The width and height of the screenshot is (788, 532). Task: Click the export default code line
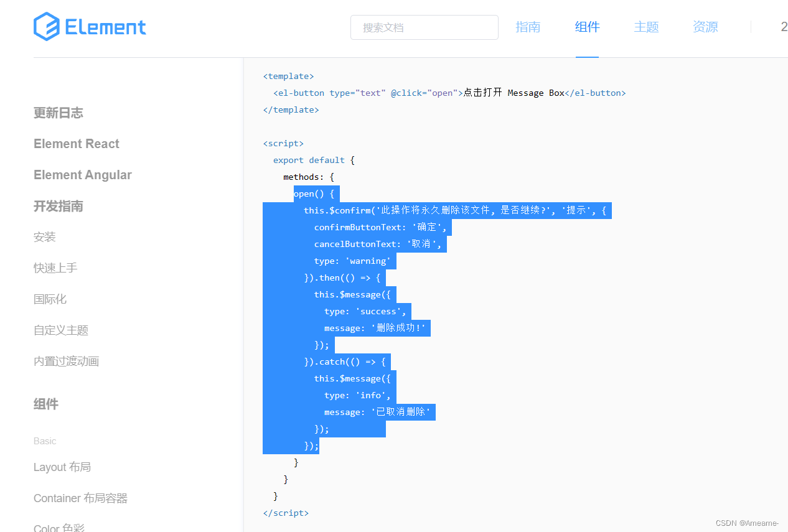tap(314, 160)
